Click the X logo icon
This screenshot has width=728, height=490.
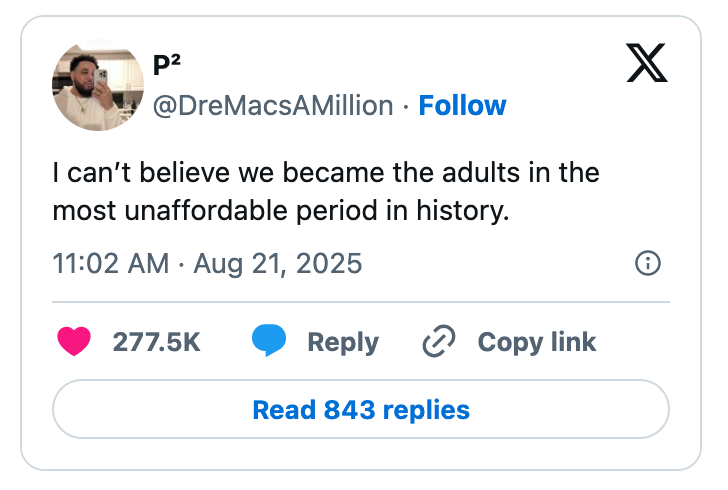[x=646, y=65]
